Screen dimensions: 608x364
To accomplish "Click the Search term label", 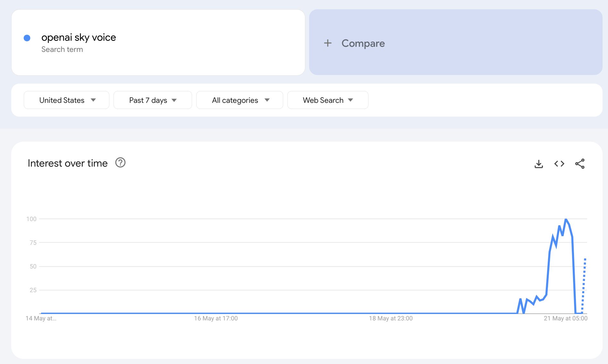I will [62, 49].
